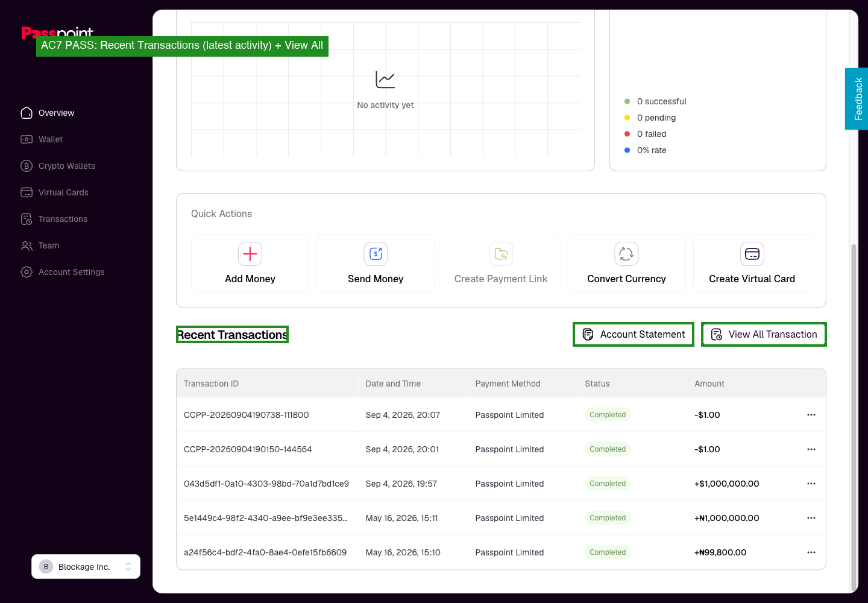Click the Crypto Wallets coin icon

click(27, 166)
